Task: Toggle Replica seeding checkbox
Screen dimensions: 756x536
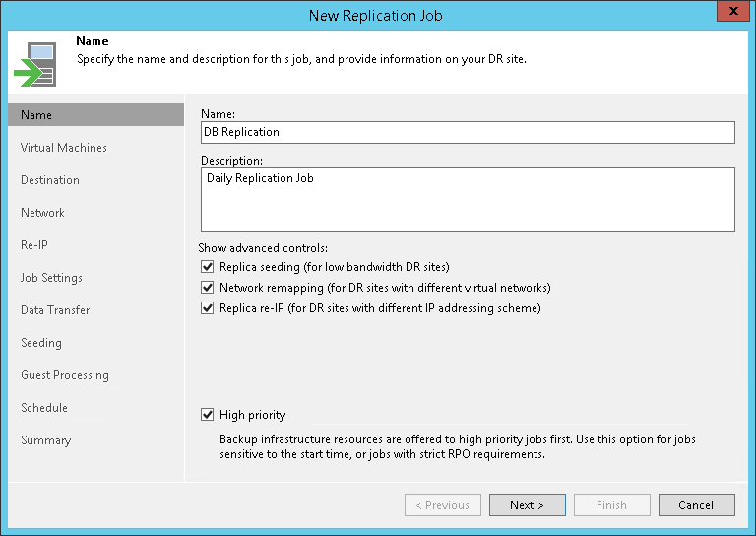Action: point(207,267)
